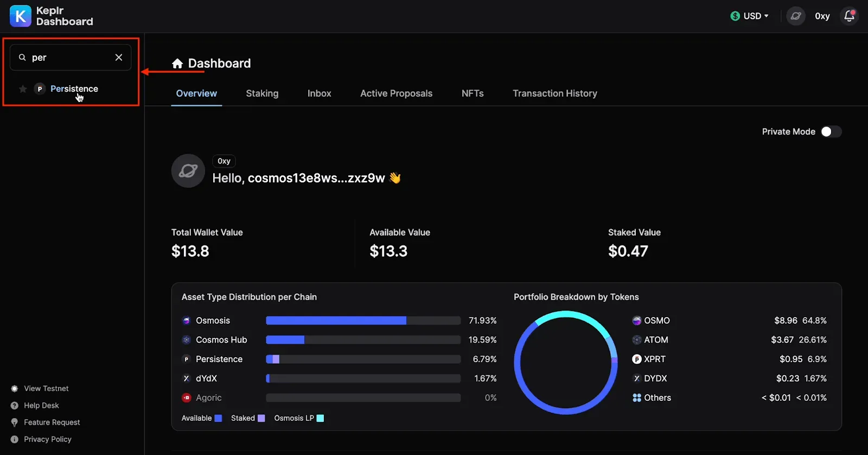
Task: Click the Available Value $13.3
Action: tap(388, 251)
